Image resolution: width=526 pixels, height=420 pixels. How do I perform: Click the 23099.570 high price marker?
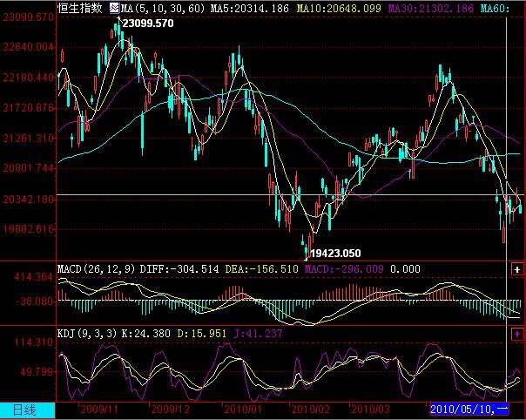(x=148, y=24)
